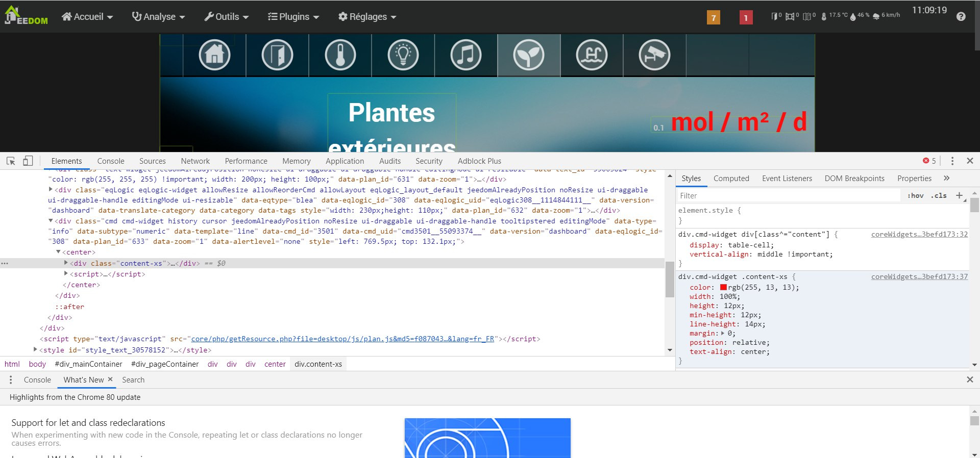This screenshot has height=458, width=980.
Task: Activate the DevTools element inspector arrow
Action: (11, 161)
